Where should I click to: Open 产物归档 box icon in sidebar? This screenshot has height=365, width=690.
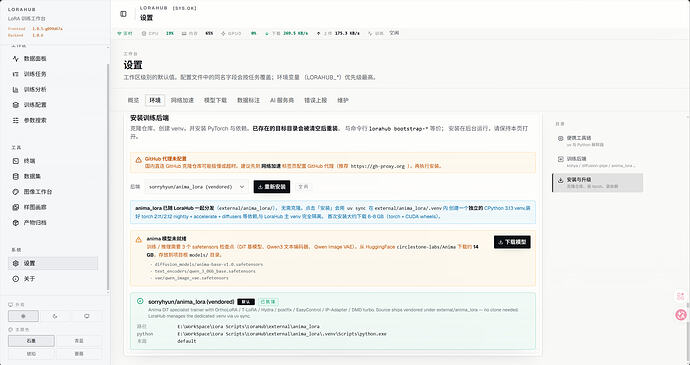(x=16, y=223)
